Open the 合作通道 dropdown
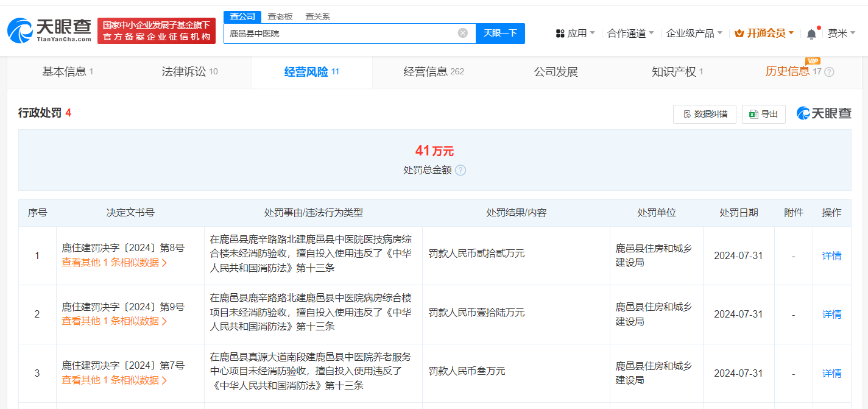This screenshot has width=868, height=409. [x=630, y=34]
